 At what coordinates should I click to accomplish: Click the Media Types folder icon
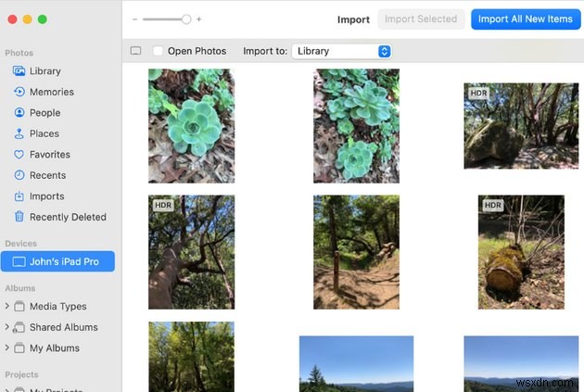(19, 306)
